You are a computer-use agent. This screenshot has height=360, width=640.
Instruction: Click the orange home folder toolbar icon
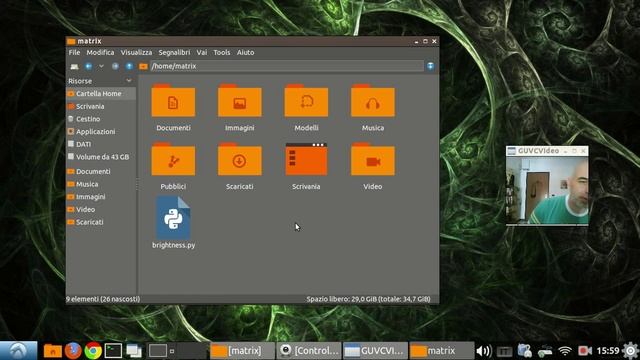(x=143, y=66)
